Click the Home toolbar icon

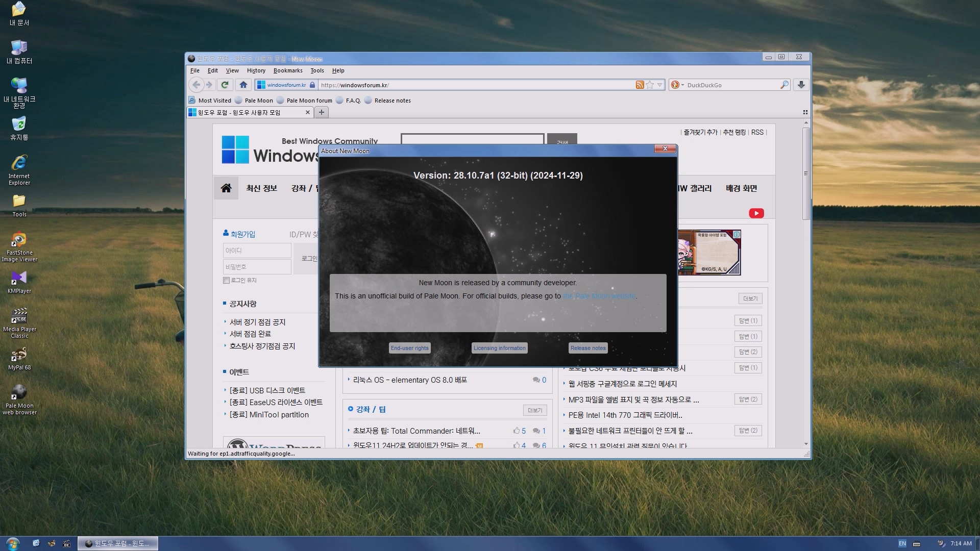click(x=243, y=85)
